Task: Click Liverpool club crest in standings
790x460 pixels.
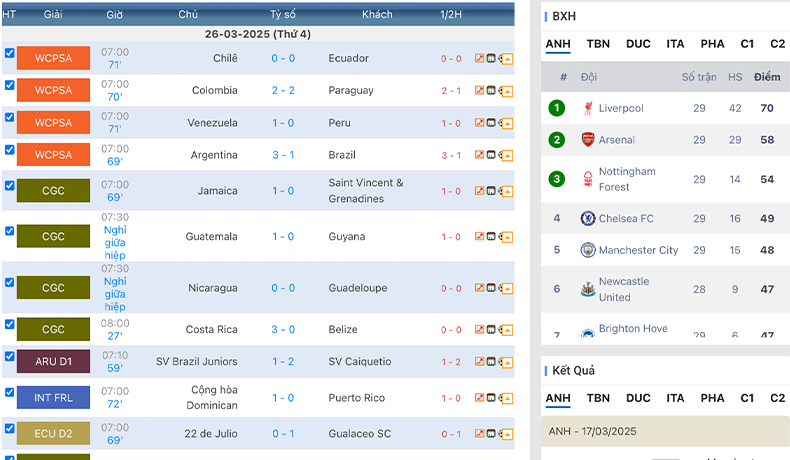Action: tap(587, 108)
